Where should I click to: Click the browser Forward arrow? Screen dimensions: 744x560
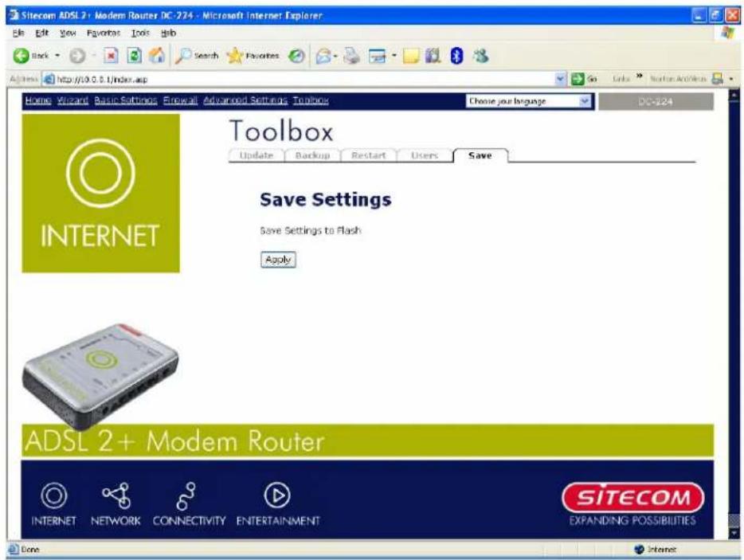coord(77,56)
